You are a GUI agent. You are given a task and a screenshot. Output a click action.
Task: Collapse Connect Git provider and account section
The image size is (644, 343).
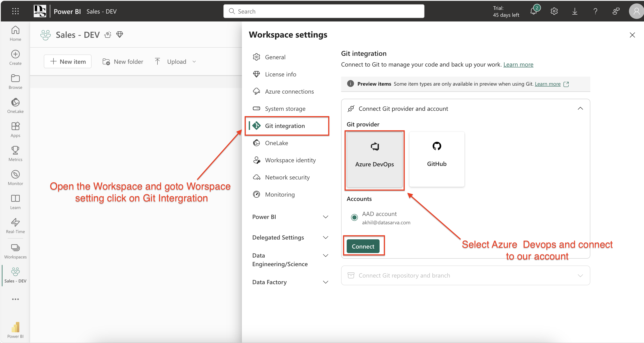tap(580, 108)
